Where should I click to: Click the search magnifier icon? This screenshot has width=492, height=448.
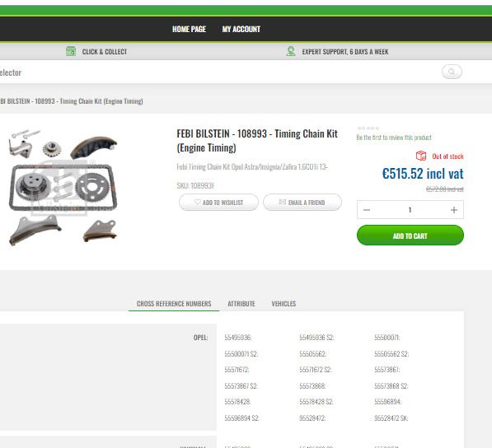click(x=452, y=72)
